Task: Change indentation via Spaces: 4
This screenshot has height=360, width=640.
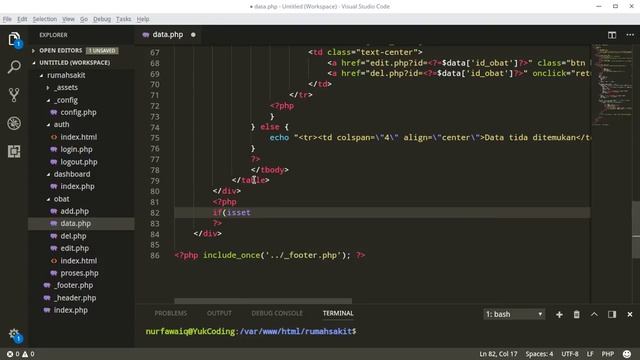Action: coord(539,354)
